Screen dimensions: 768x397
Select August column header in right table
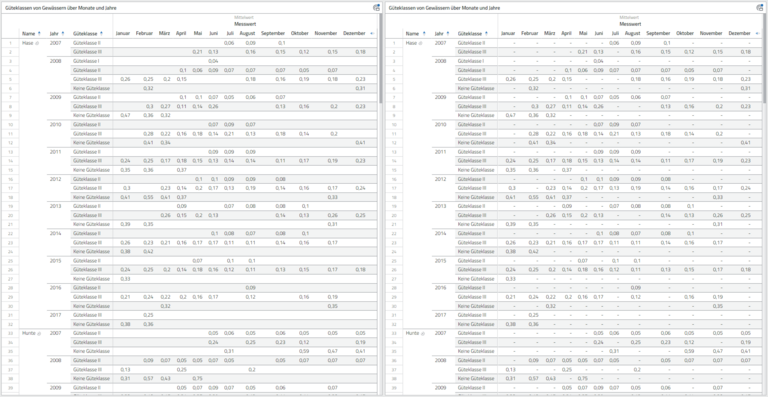(632, 34)
